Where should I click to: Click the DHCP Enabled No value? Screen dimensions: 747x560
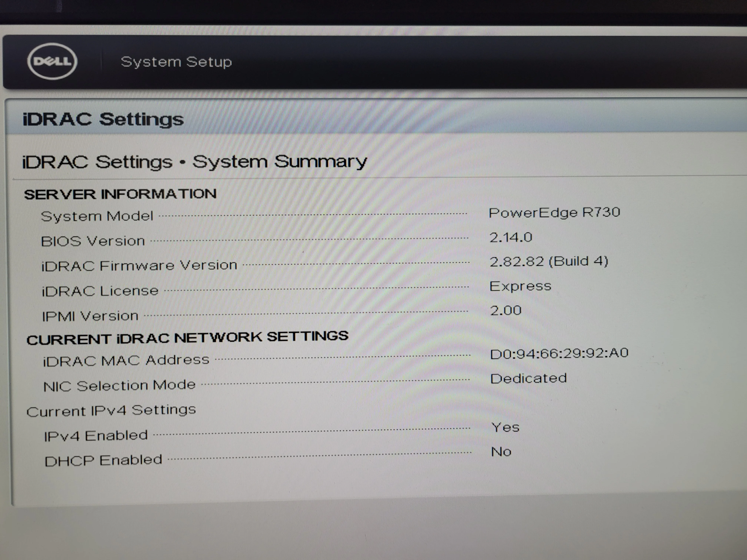pos(502,452)
